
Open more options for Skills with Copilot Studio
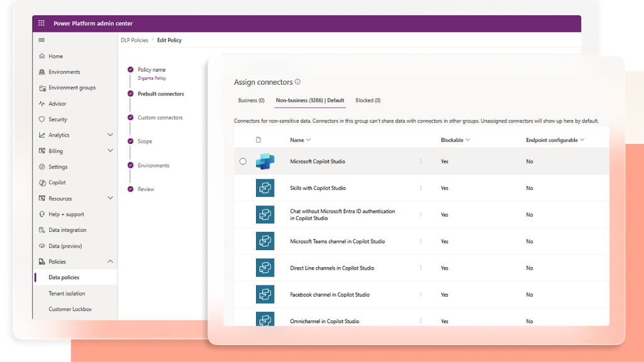(421, 188)
